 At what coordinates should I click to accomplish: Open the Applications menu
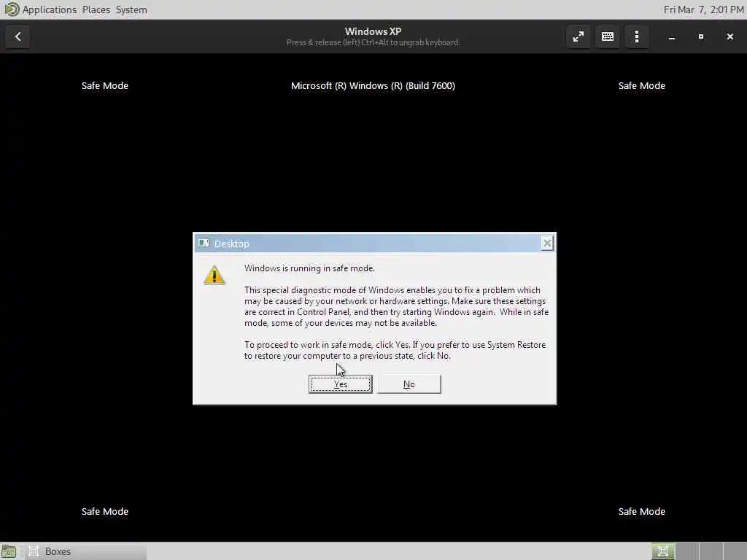(49, 9)
